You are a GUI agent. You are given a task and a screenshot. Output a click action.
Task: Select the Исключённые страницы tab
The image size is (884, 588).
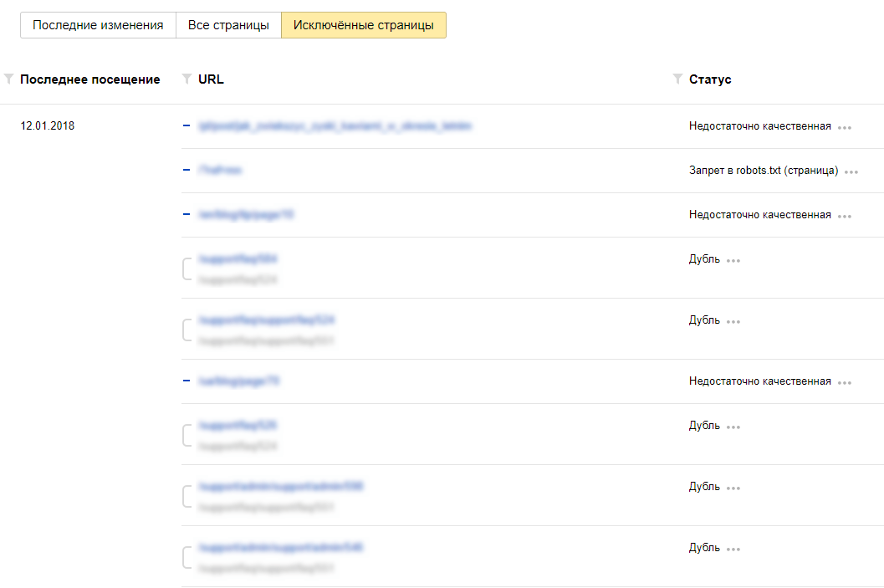363,25
